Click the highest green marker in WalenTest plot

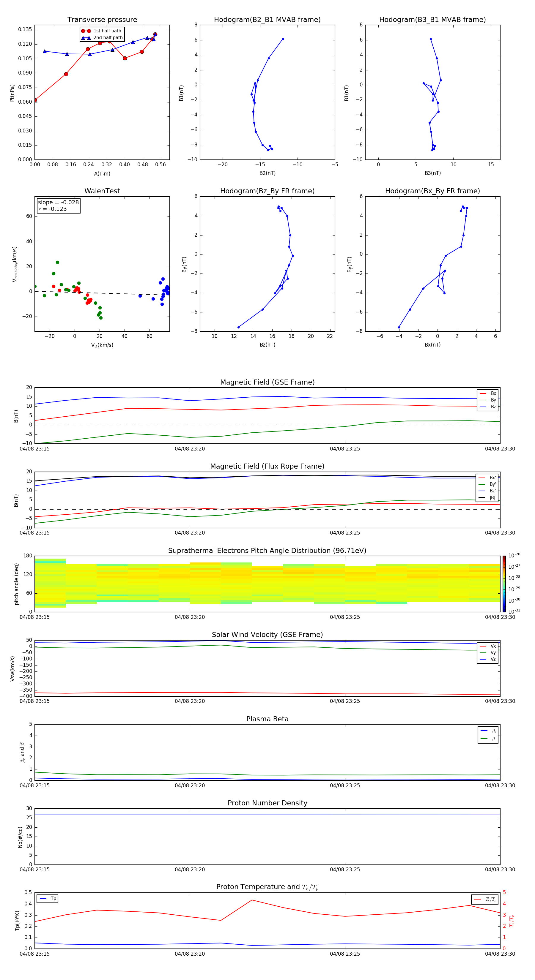coord(57,263)
